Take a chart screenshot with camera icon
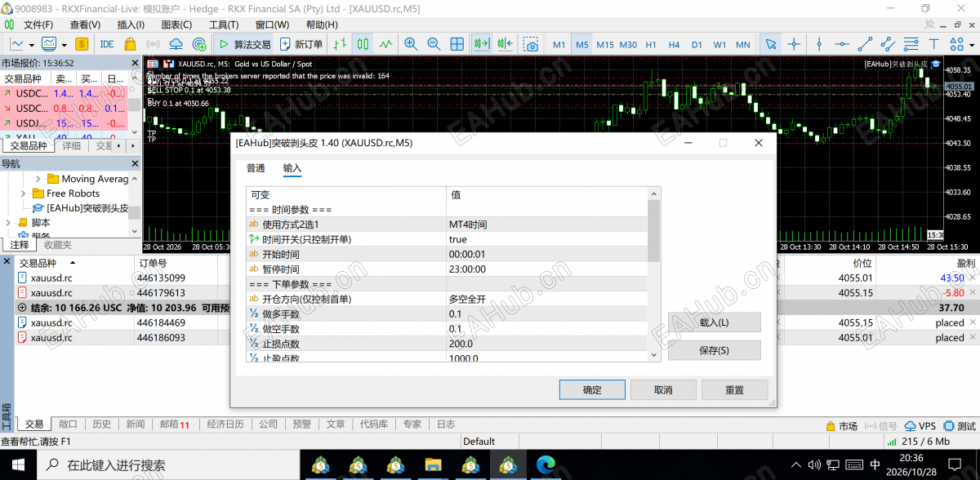Image resolution: width=980 pixels, height=480 pixels. point(532,44)
